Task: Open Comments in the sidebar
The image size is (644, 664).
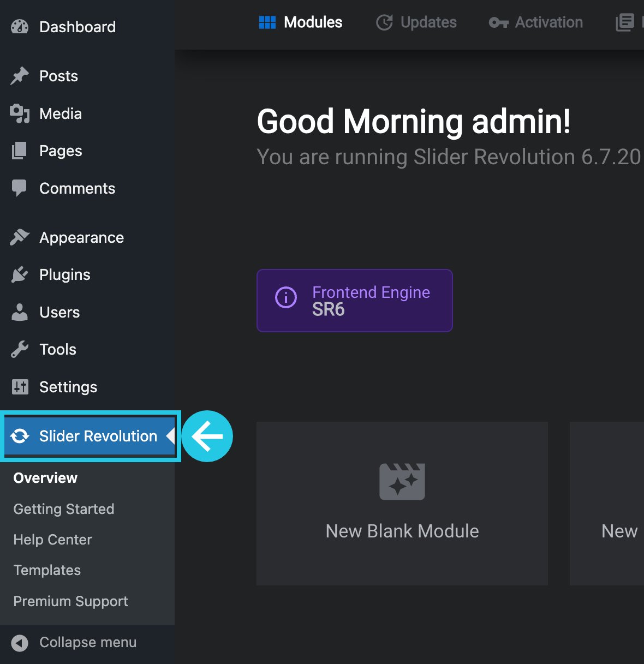Action: 87,188
